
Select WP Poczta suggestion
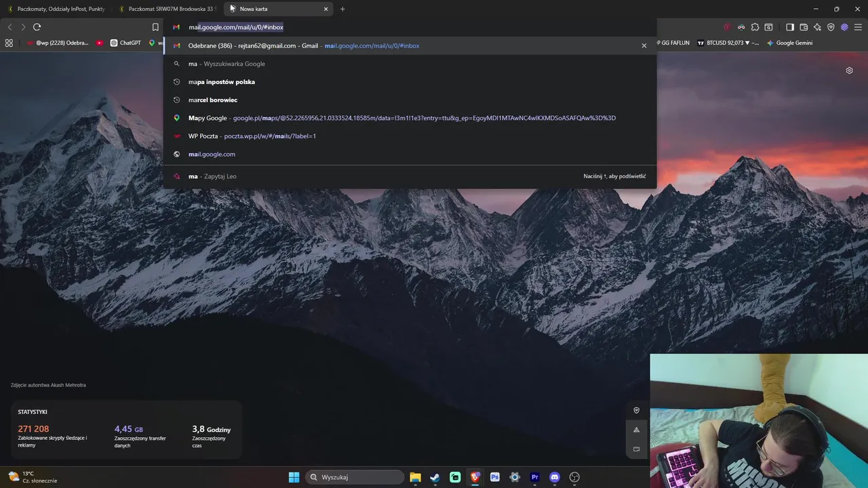point(410,136)
